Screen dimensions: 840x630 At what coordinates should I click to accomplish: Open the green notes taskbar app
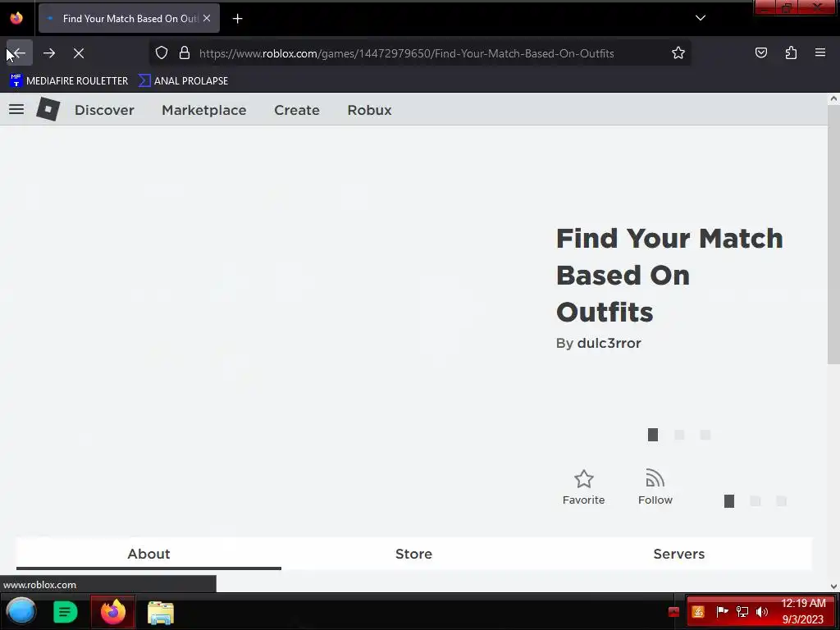(66, 612)
